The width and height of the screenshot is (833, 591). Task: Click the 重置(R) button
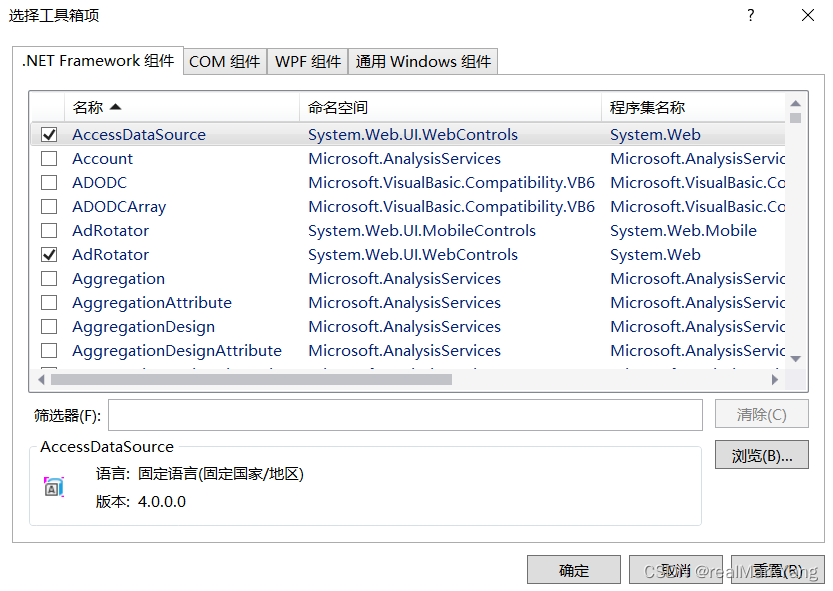pos(777,570)
